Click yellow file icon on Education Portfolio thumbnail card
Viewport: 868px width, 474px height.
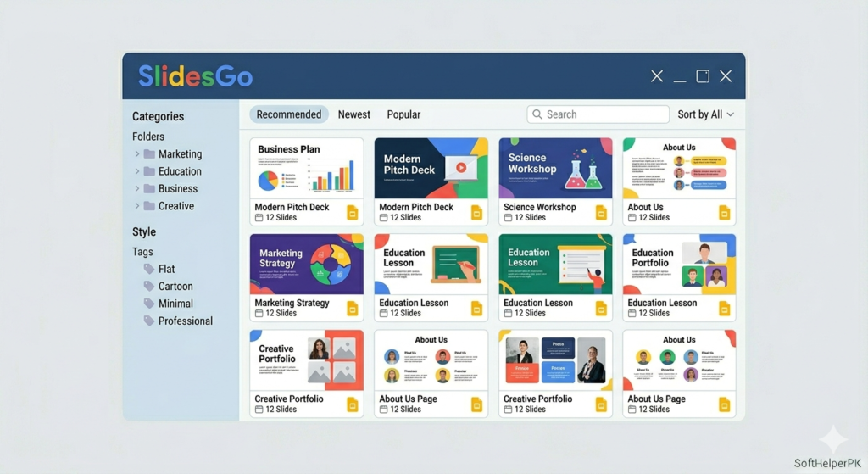(x=724, y=309)
